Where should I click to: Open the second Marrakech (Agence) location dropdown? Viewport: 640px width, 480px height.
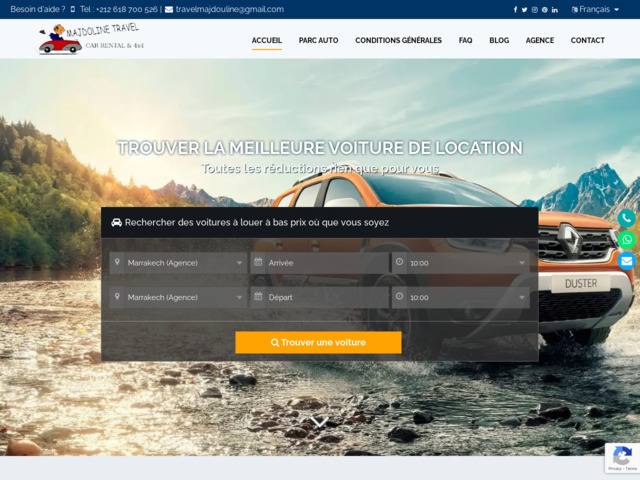click(179, 297)
